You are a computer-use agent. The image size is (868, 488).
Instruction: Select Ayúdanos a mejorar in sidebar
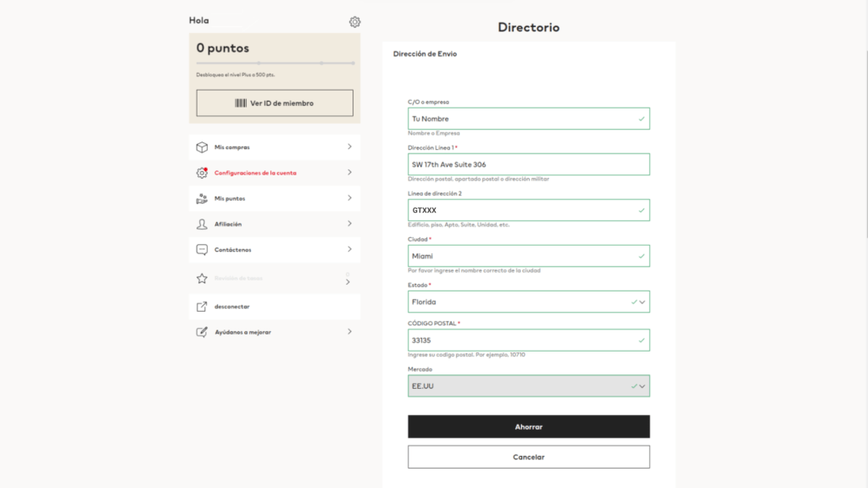tap(275, 332)
